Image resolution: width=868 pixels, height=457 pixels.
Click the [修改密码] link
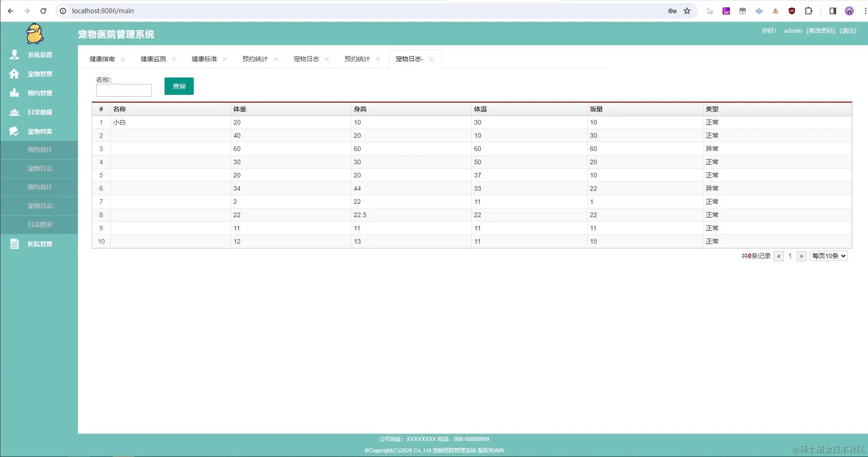tap(821, 31)
